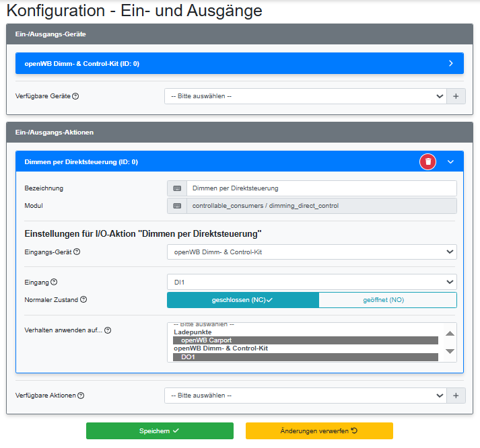Click keyboard icon beside Bezeichnung field

[177, 188]
